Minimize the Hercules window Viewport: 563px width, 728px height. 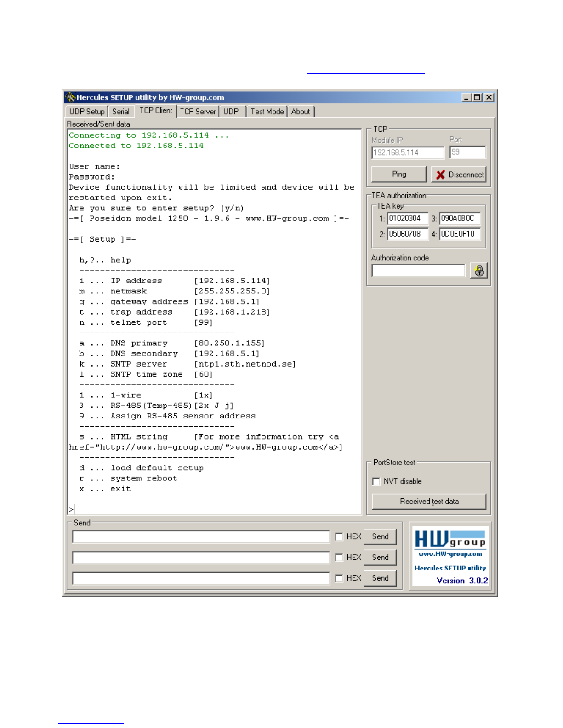466,97
